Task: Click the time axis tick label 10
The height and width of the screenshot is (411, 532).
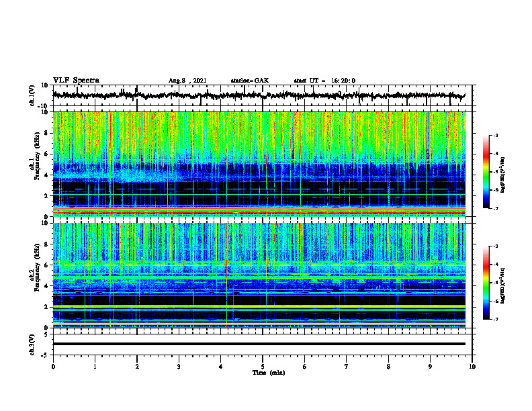Action: click(x=472, y=367)
